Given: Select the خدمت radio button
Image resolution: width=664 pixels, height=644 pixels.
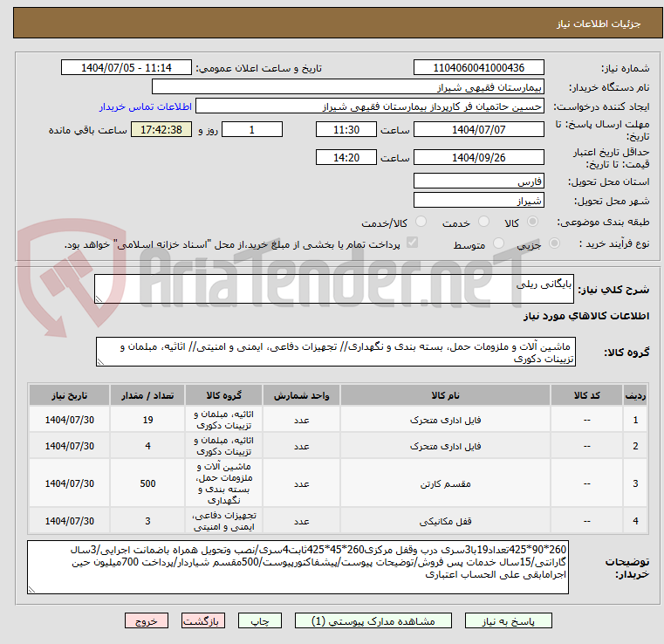Looking at the screenshot, I should 483,221.
